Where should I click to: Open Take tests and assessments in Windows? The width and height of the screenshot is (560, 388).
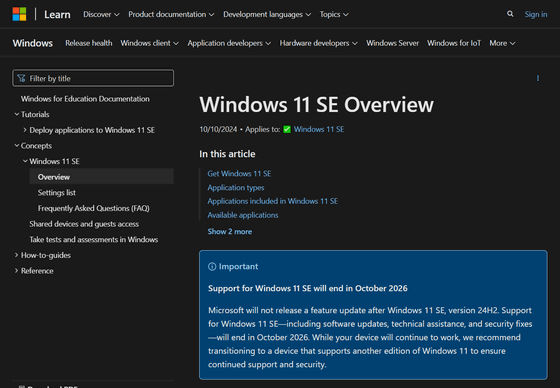94,239
